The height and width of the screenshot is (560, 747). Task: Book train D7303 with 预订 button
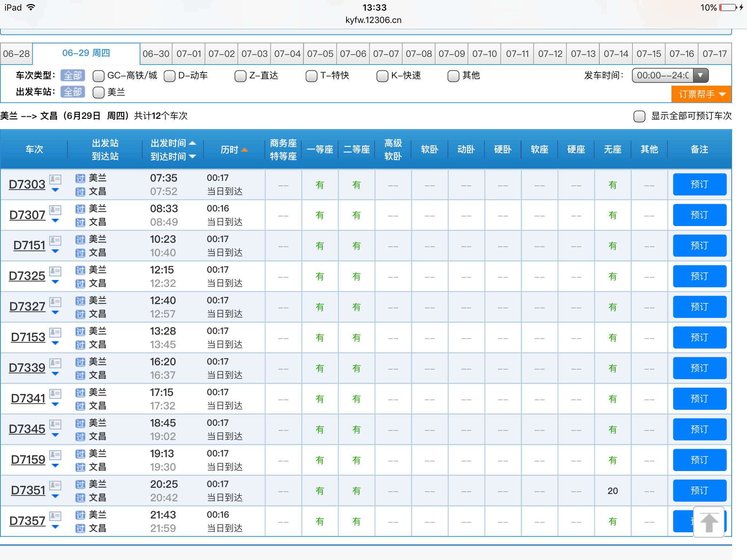click(700, 184)
